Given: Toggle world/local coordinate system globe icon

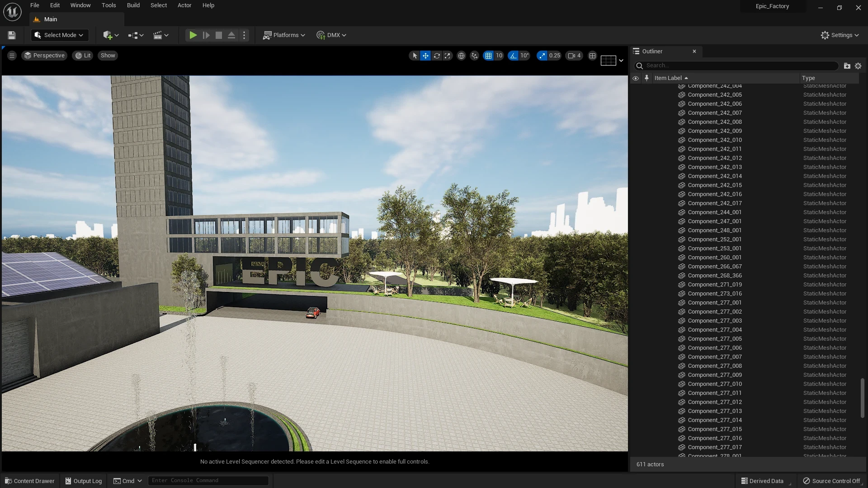Looking at the screenshot, I should click(461, 56).
